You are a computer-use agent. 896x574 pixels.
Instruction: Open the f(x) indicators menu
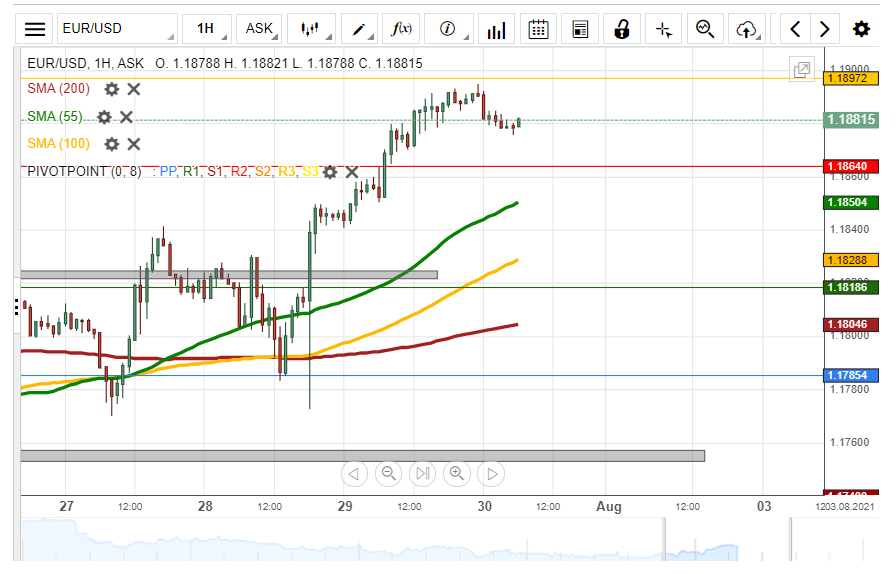click(x=401, y=29)
